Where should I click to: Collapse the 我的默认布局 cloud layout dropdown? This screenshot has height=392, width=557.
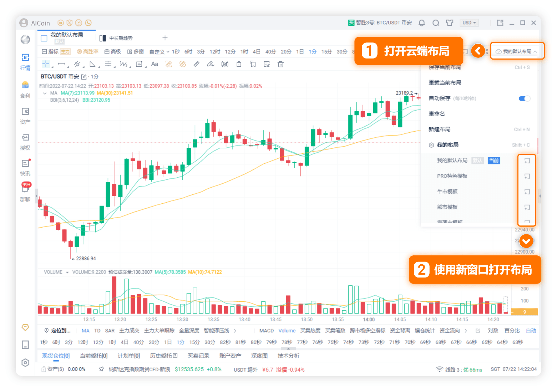(x=517, y=51)
